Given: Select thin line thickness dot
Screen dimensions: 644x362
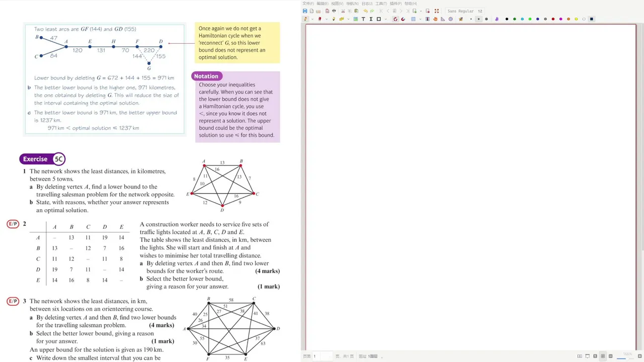Looking at the screenshot, I should click(x=471, y=19).
